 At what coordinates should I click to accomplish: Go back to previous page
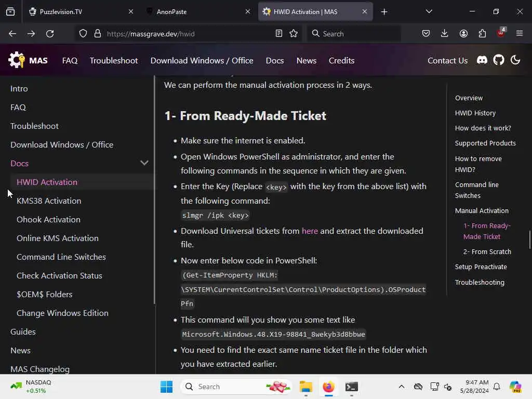tap(12, 34)
